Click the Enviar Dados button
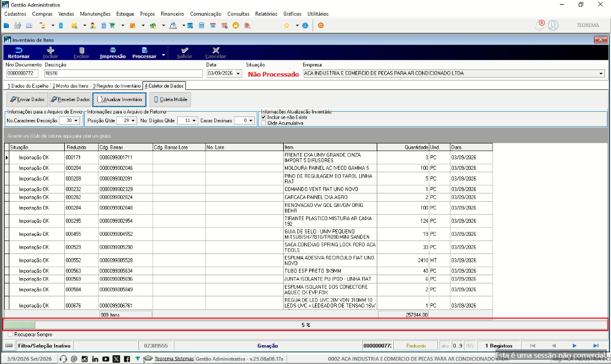The width and height of the screenshot is (611, 364). point(27,99)
